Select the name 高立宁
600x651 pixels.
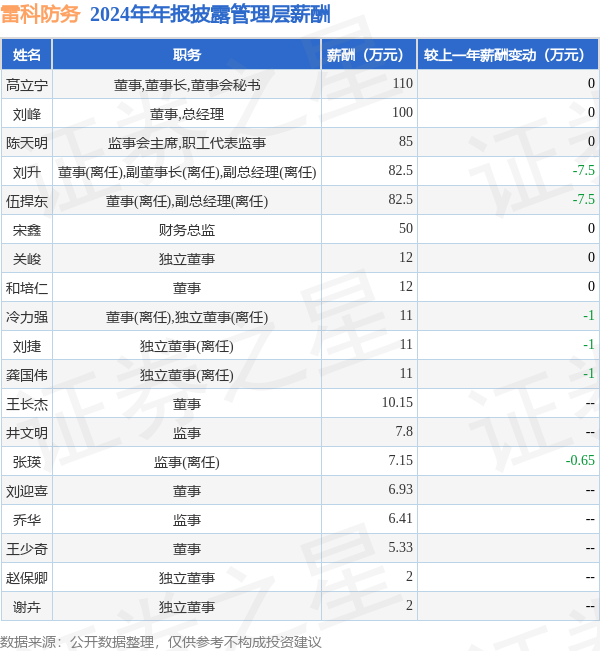[27, 85]
